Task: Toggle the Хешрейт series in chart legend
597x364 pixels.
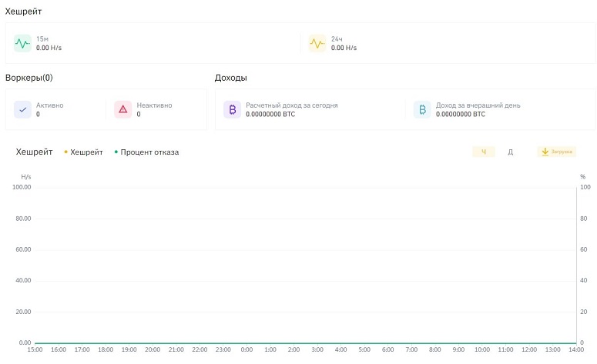Action: tap(83, 152)
